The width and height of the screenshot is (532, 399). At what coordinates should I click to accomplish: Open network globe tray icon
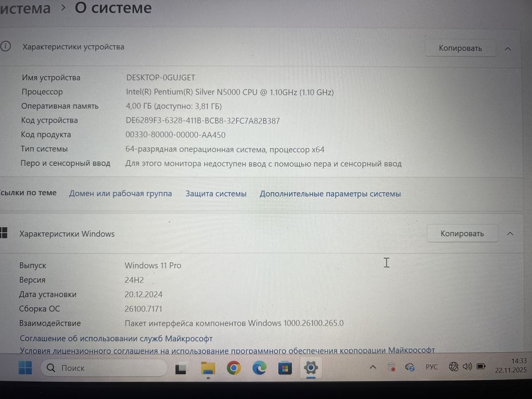point(454,367)
